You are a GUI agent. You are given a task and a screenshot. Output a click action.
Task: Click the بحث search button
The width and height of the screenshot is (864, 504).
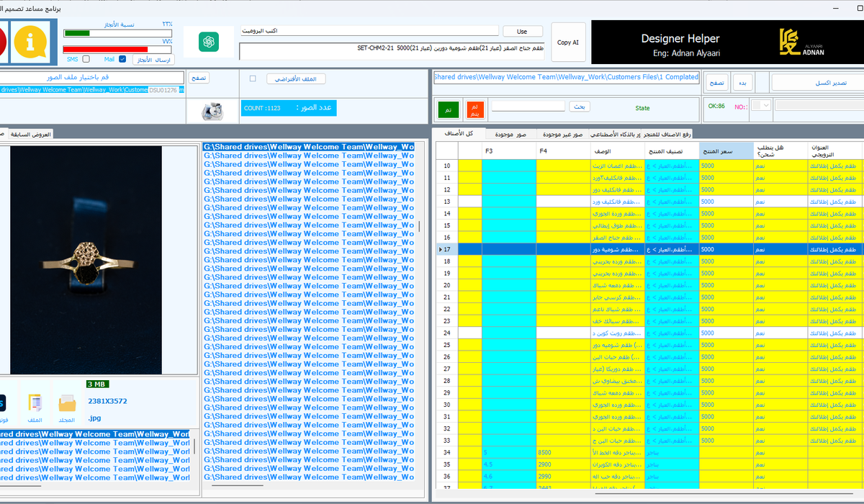(579, 107)
